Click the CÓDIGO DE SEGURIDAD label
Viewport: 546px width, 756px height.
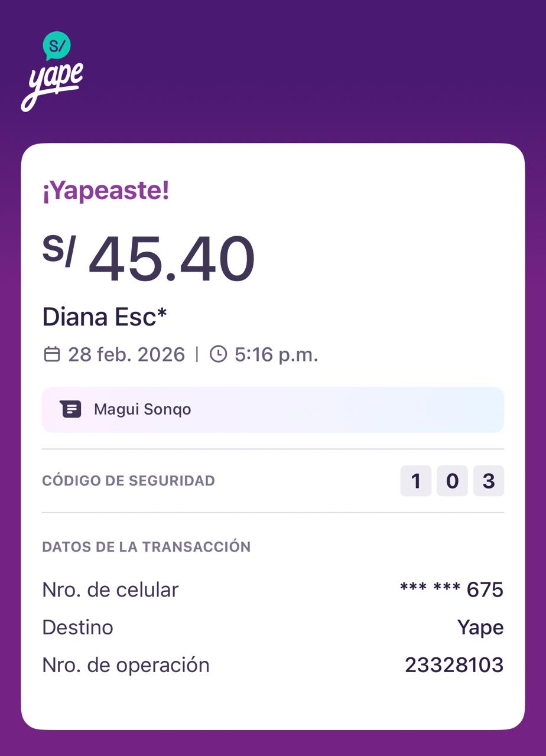(x=128, y=481)
